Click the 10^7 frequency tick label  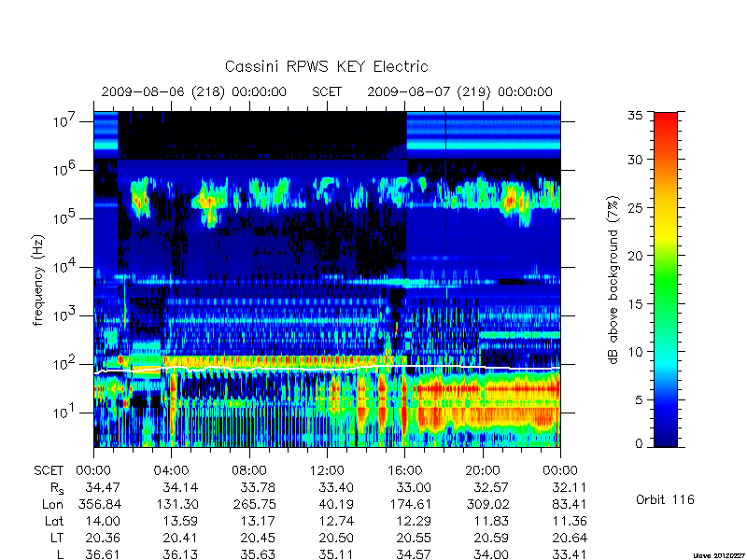point(63,120)
